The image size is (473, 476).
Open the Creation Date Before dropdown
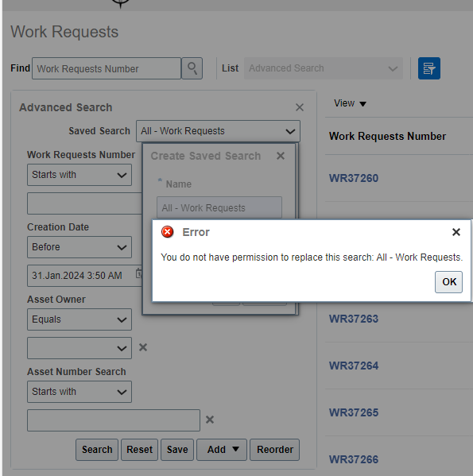pos(79,247)
